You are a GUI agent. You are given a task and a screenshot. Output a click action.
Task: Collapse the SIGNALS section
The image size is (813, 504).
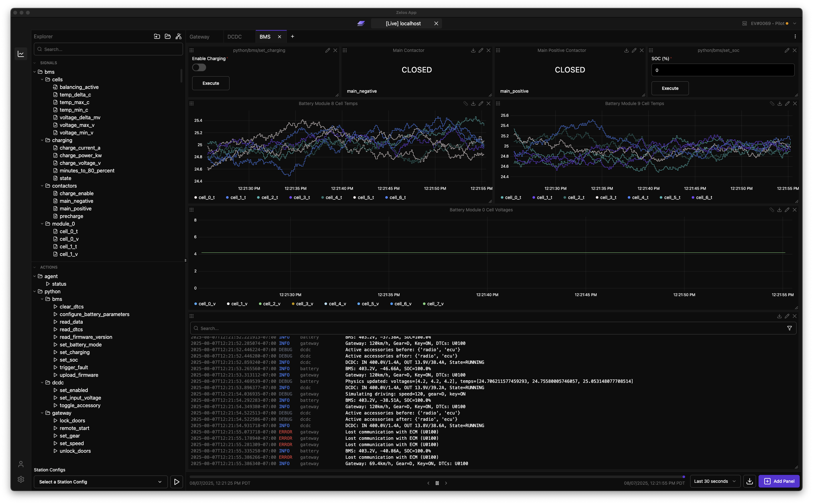[x=35, y=63]
